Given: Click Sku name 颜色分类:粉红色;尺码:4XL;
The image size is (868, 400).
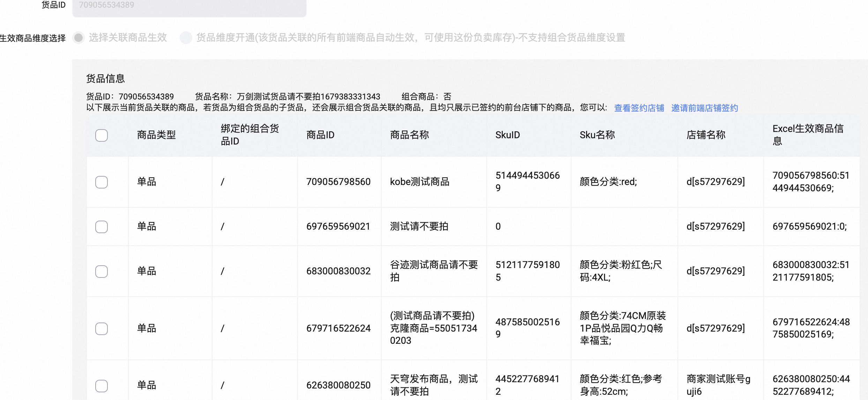Looking at the screenshot, I should coord(621,271).
